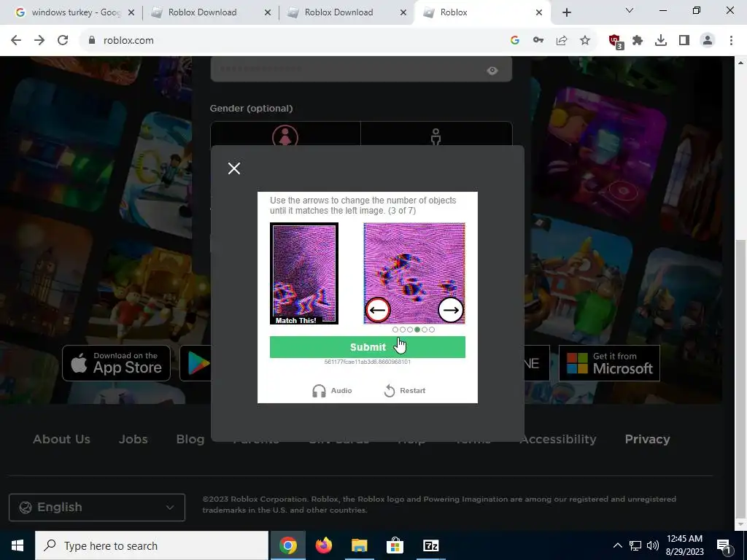Image resolution: width=747 pixels, height=560 pixels.
Task: Open 7-Zip from the taskbar
Action: click(430, 545)
